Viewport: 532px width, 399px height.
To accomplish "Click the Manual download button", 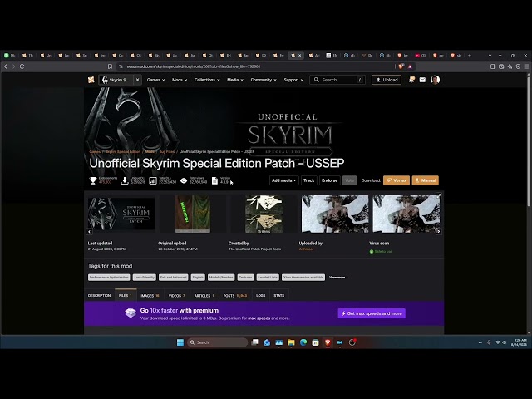I will point(426,180).
